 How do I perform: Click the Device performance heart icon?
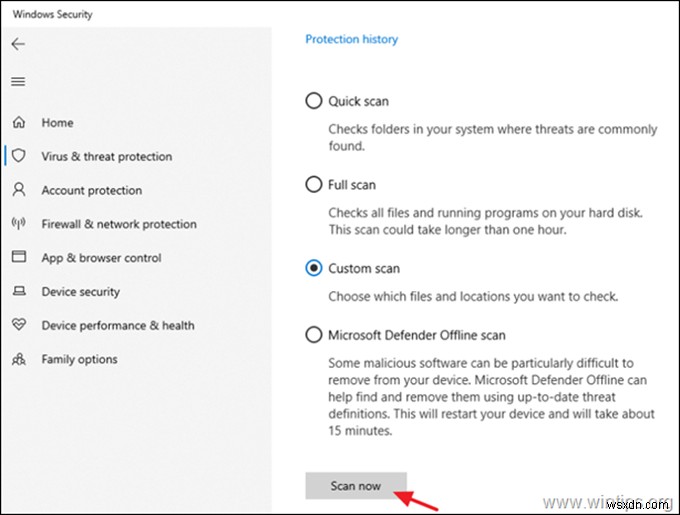(x=19, y=325)
